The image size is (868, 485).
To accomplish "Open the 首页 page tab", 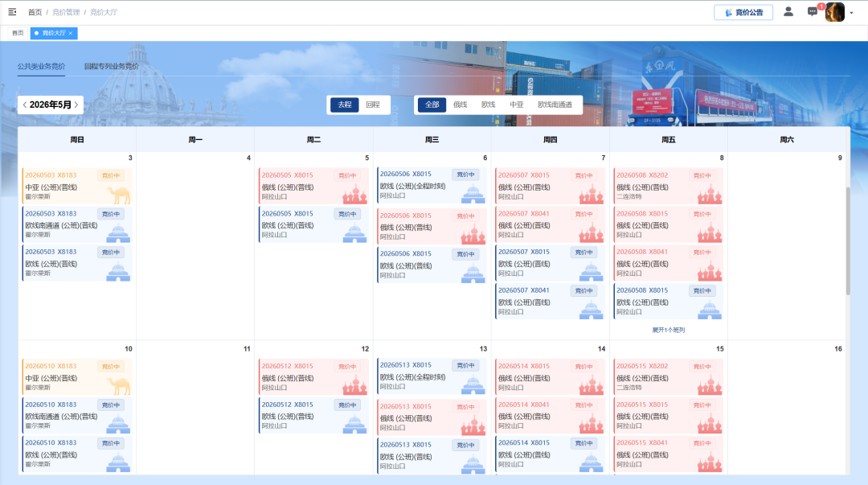I will [x=18, y=33].
